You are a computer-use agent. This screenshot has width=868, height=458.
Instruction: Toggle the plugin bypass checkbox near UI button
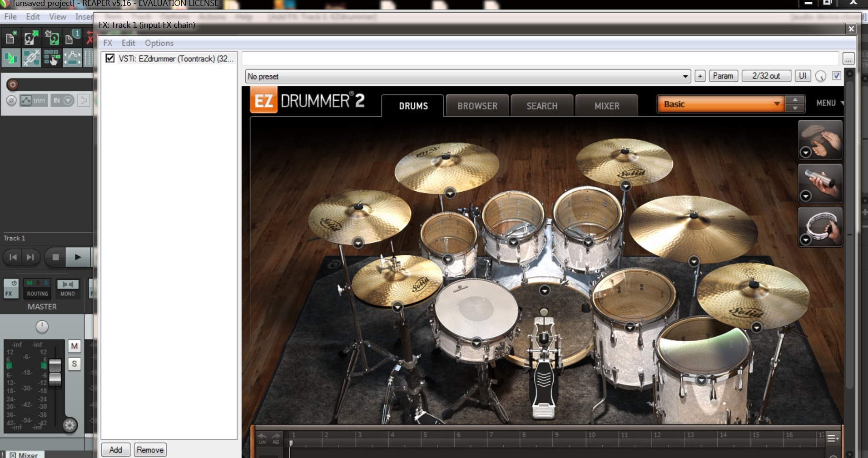pyautogui.click(x=837, y=76)
